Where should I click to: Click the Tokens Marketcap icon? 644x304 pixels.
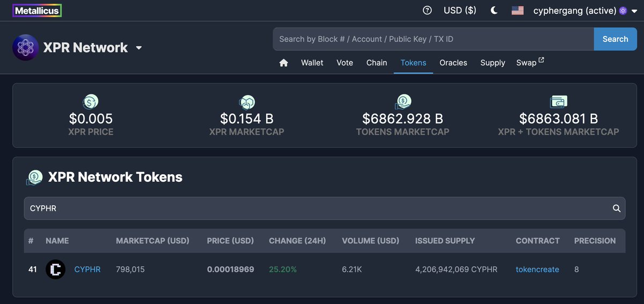[x=402, y=101]
